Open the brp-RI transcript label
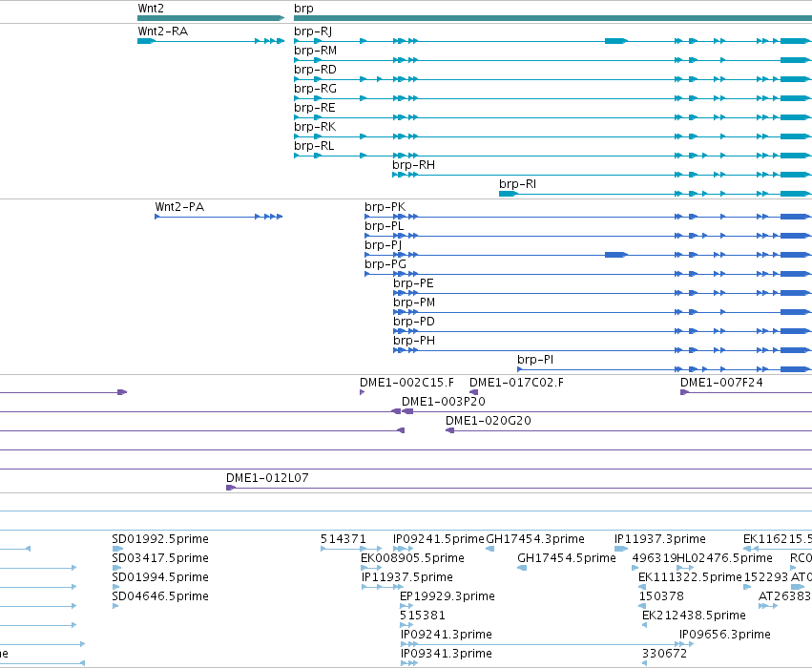Viewport: 812px width, 668px height. [517, 185]
